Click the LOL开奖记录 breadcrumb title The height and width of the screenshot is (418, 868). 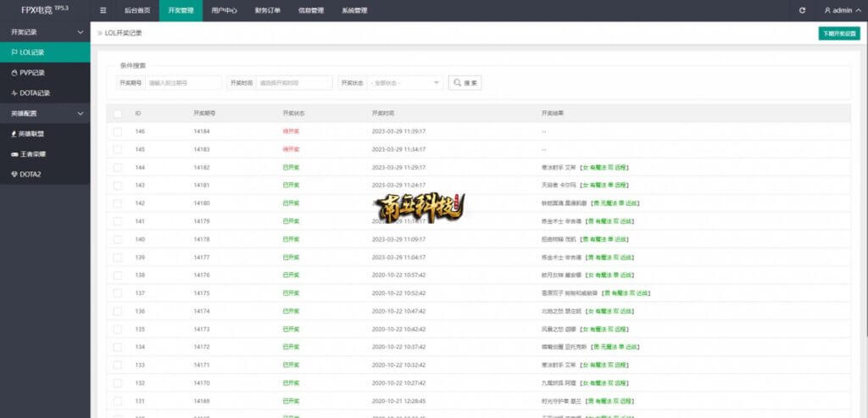[124, 33]
